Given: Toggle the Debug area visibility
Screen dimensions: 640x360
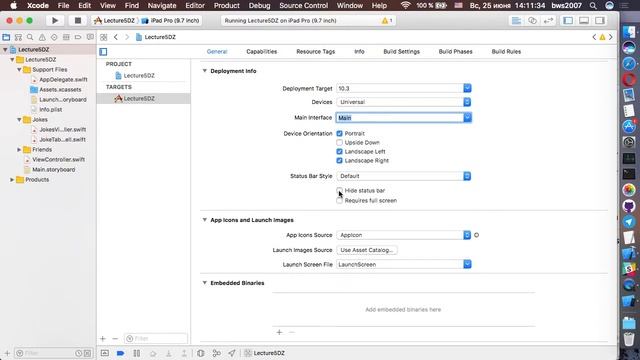Looking at the screenshot, I should (584, 20).
